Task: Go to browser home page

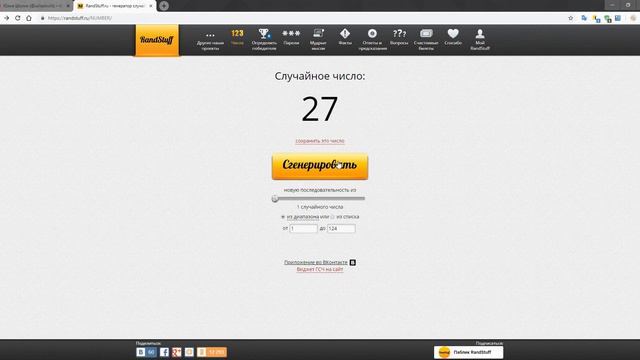Action: point(29,18)
